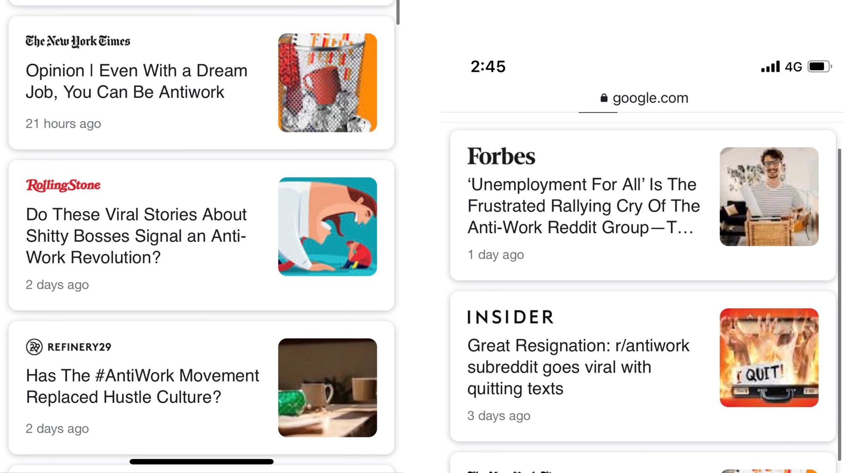Open the google.com address bar
This screenshot has width=868, height=473.
pos(644,98)
